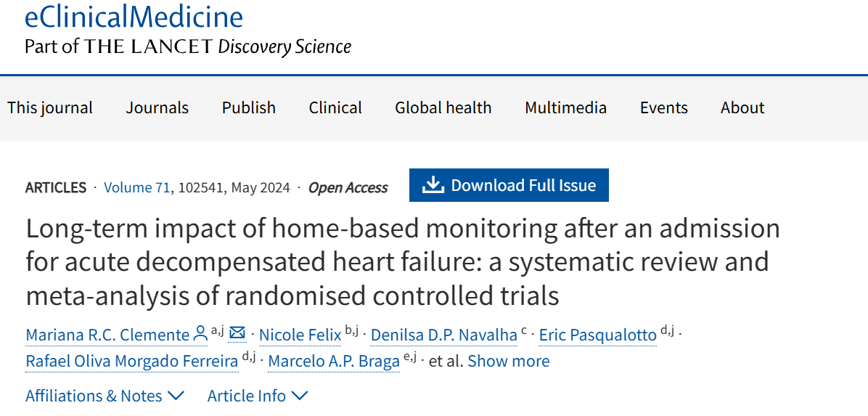This screenshot has width=868, height=416.
Task: Go to the Multimedia section
Action: (565, 107)
